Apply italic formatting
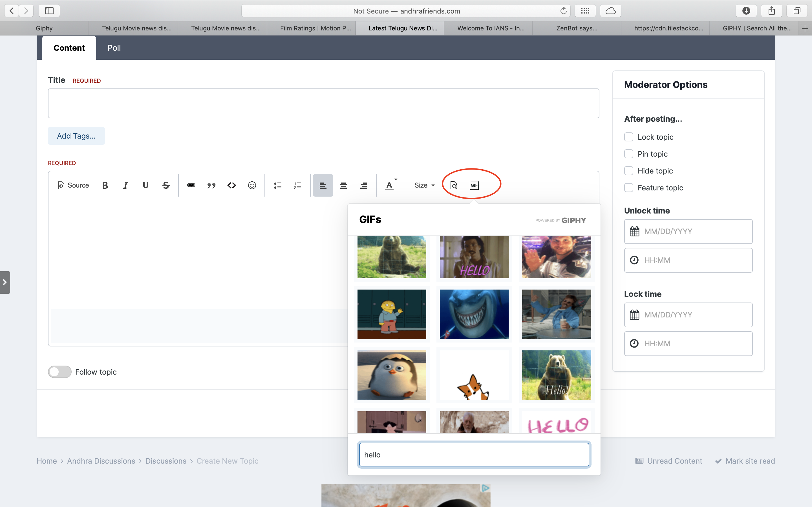The height and width of the screenshot is (507, 812). 125,185
